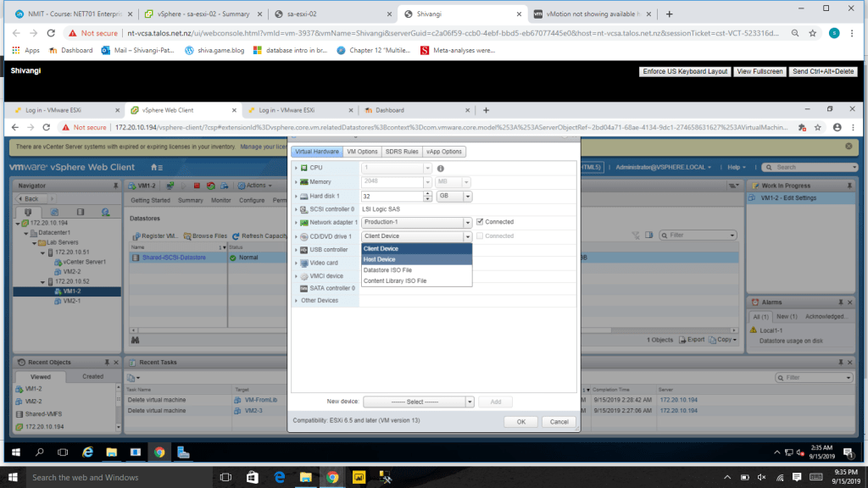
Task: Click the Register VM icon
Action: tap(136, 236)
